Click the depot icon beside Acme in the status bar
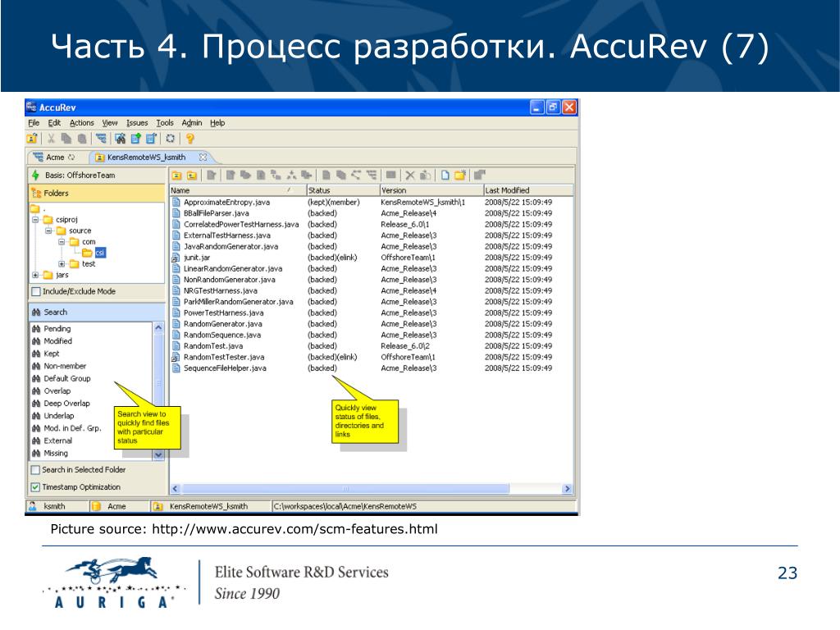The image size is (840, 630). [96, 506]
